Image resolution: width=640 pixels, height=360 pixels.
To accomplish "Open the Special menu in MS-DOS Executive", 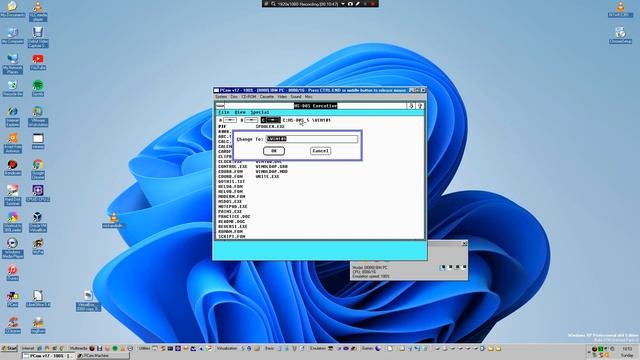I will 260,112.
